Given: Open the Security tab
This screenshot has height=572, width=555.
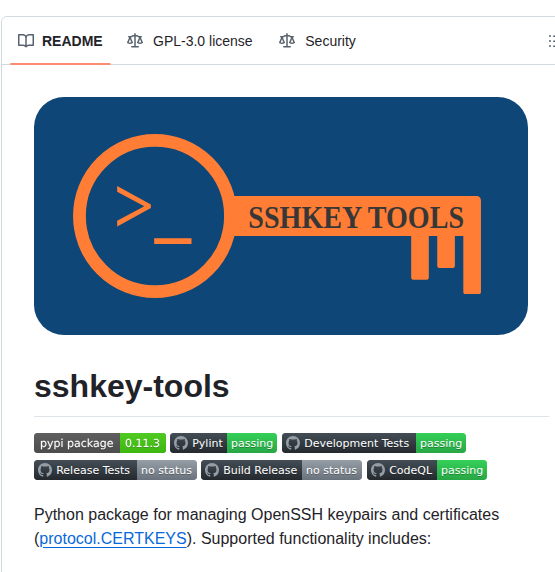Looking at the screenshot, I should [x=317, y=41].
